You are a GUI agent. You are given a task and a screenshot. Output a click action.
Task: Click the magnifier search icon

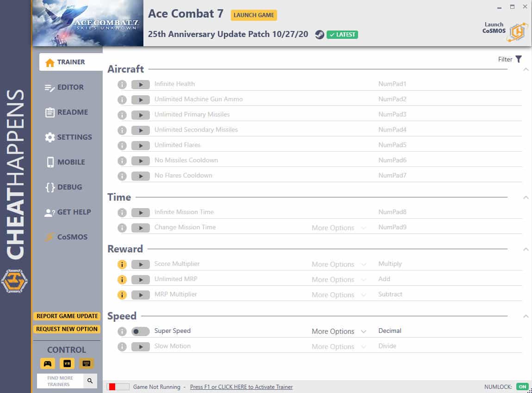(90, 381)
